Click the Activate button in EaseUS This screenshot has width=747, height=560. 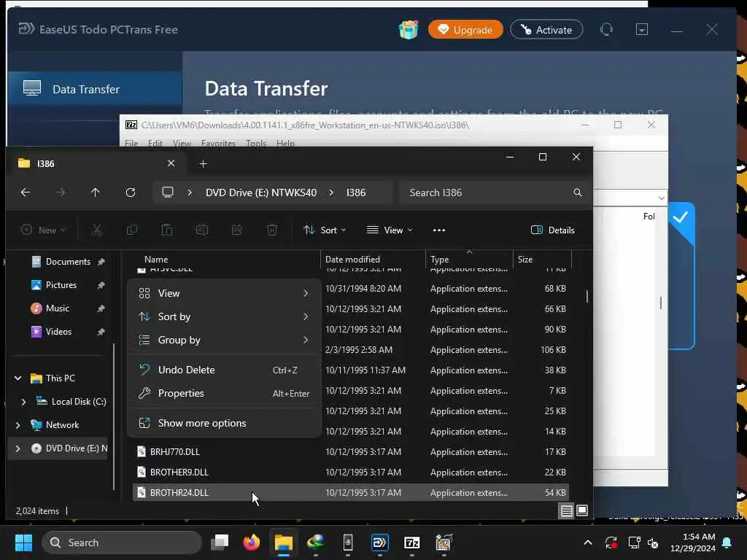(546, 29)
